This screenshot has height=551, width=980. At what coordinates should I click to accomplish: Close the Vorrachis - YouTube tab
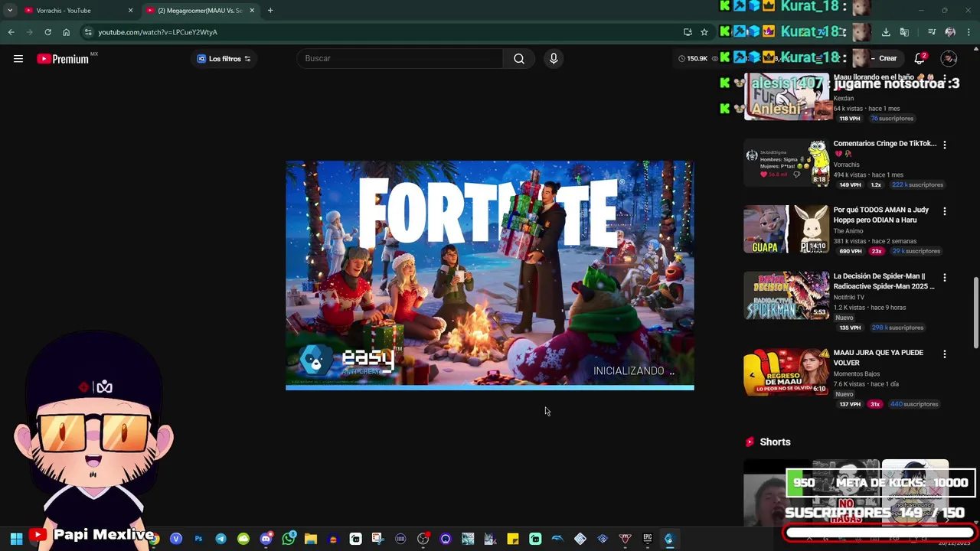tap(130, 11)
